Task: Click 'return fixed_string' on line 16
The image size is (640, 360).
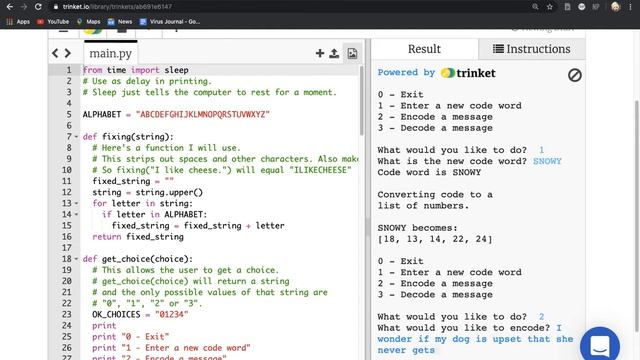Action: [138, 237]
